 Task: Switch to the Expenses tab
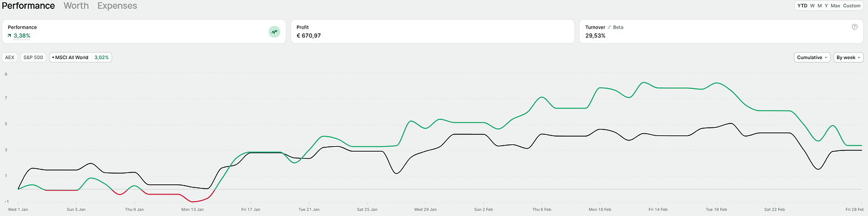pyautogui.click(x=117, y=6)
